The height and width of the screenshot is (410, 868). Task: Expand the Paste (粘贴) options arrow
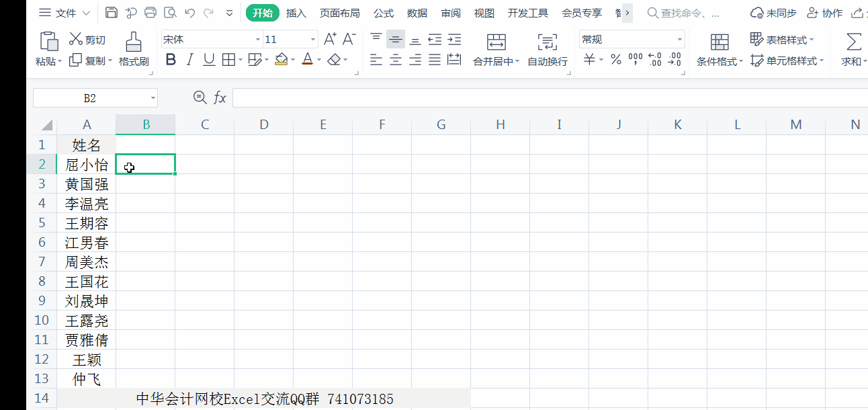pos(60,61)
